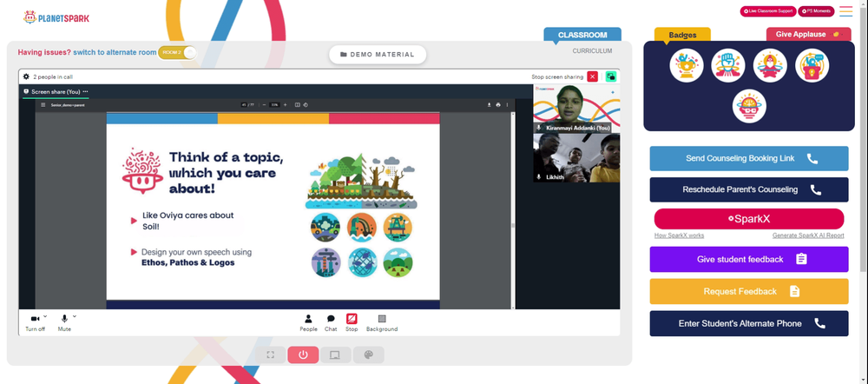Click the green screen share layout icon
The height and width of the screenshot is (384, 868).
610,76
